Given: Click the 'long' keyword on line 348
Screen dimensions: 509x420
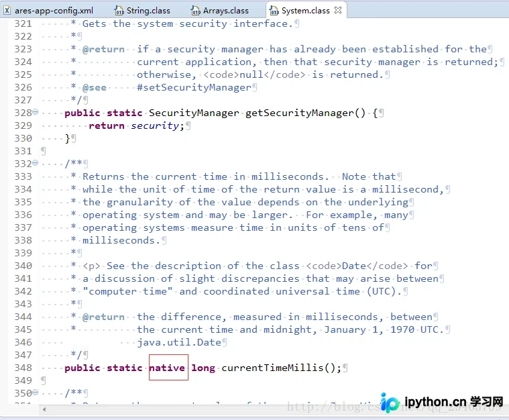Looking at the screenshot, I should [x=203, y=368].
